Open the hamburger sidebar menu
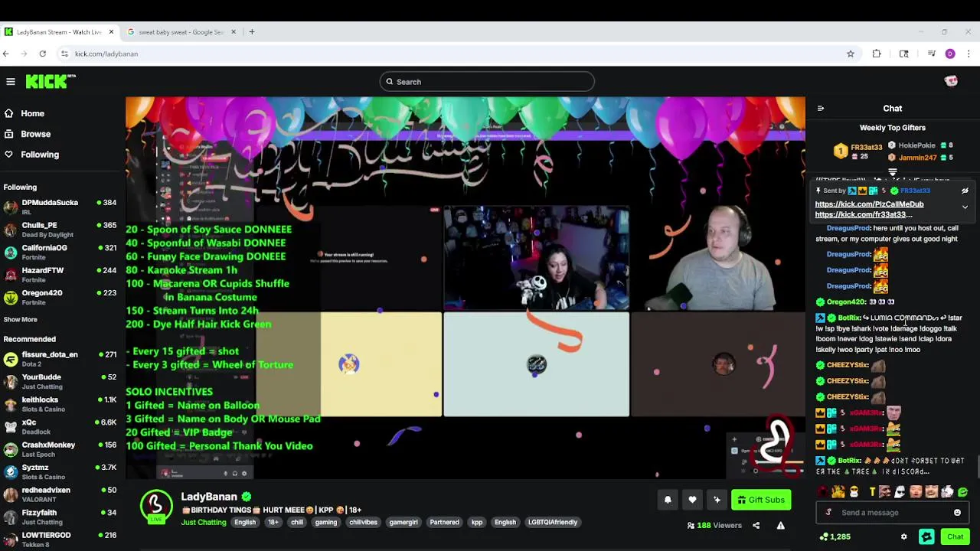Image resolution: width=980 pixels, height=551 pixels. click(x=11, y=81)
